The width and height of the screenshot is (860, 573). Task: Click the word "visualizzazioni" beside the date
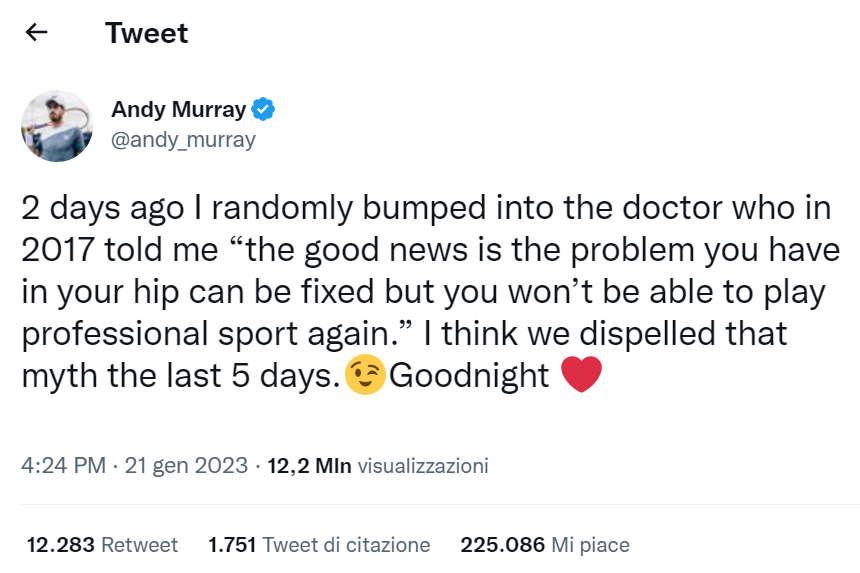(x=423, y=466)
